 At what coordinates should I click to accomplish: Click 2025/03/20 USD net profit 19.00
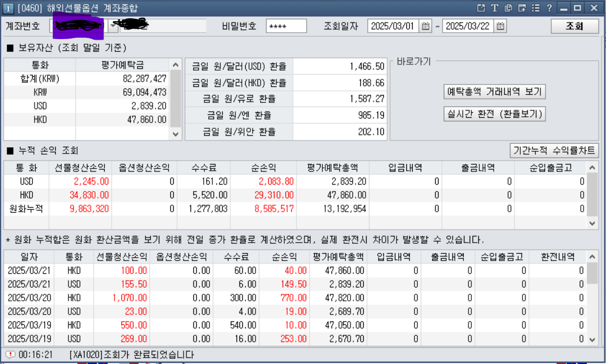[296, 312]
